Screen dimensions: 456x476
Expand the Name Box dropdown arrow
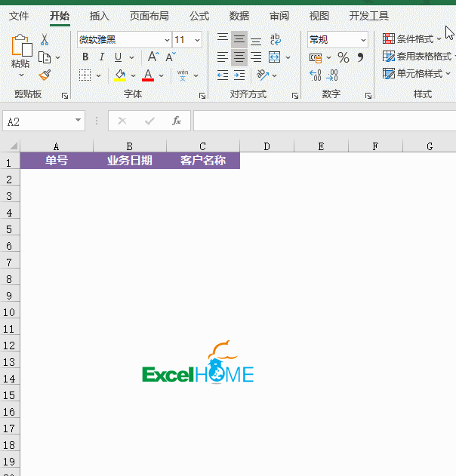[x=78, y=120]
